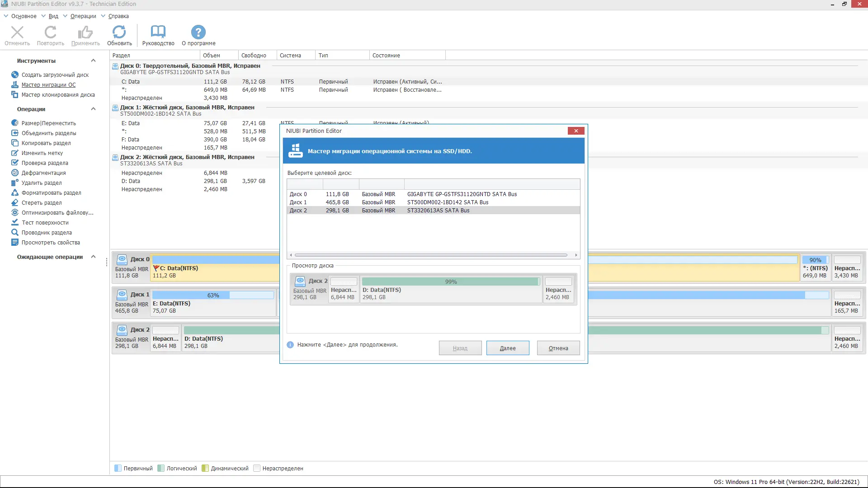The image size is (868, 488).
Task: Click the target disk list horizontal scrollbar
Action: [430, 255]
